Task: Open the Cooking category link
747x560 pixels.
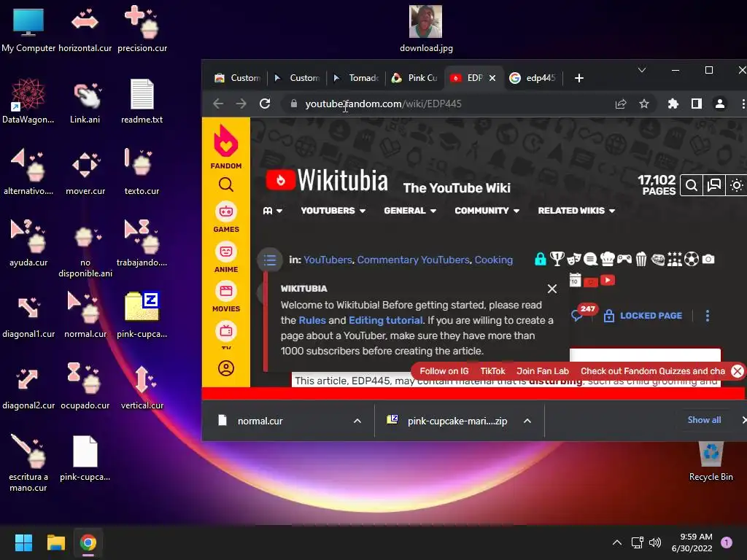Action: tap(494, 260)
